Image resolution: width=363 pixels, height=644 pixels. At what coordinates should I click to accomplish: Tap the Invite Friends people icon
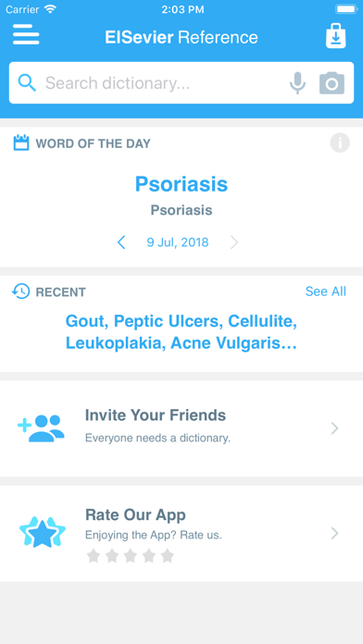click(x=41, y=428)
